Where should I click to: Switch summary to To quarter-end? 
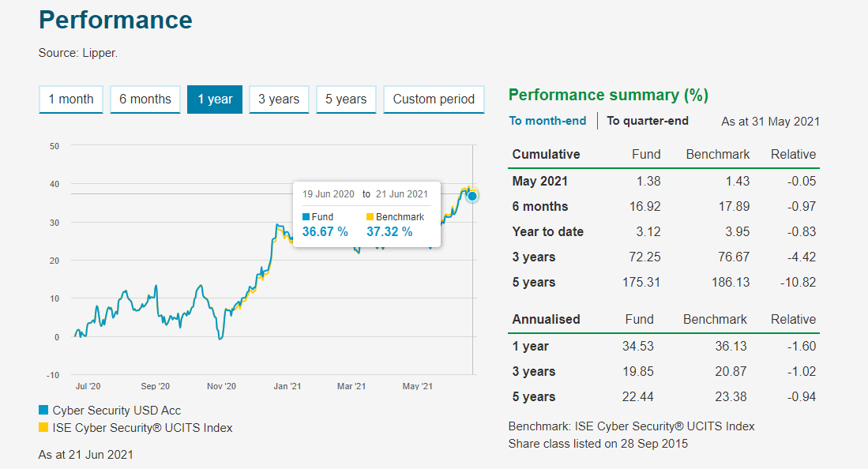(648, 121)
